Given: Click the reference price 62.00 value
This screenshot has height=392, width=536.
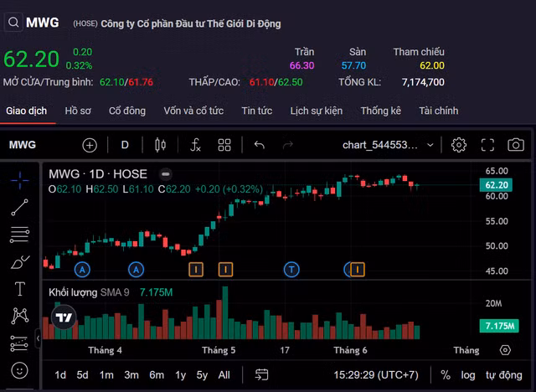Looking at the screenshot, I should click(432, 65).
